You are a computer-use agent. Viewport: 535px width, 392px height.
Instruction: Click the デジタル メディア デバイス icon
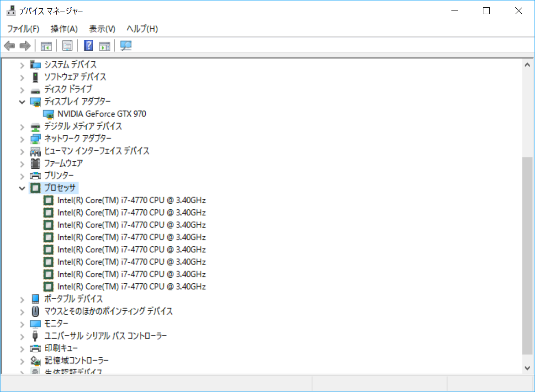36,127
